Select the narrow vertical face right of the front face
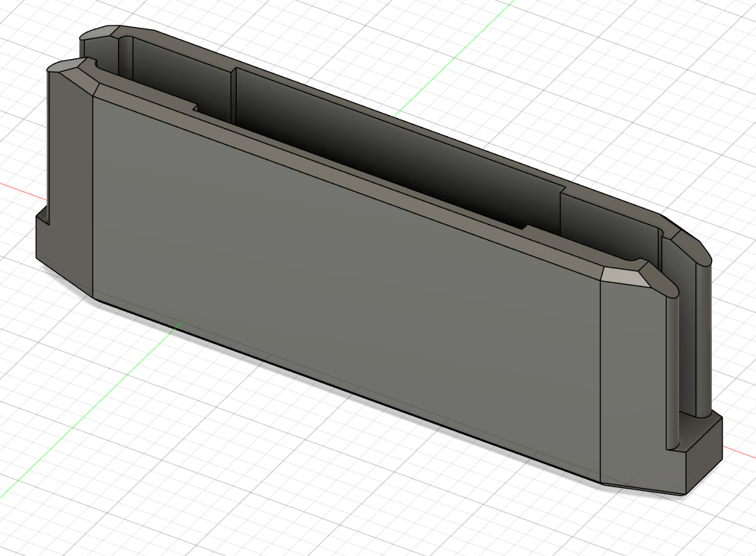This screenshot has height=556, width=756. coord(633,386)
